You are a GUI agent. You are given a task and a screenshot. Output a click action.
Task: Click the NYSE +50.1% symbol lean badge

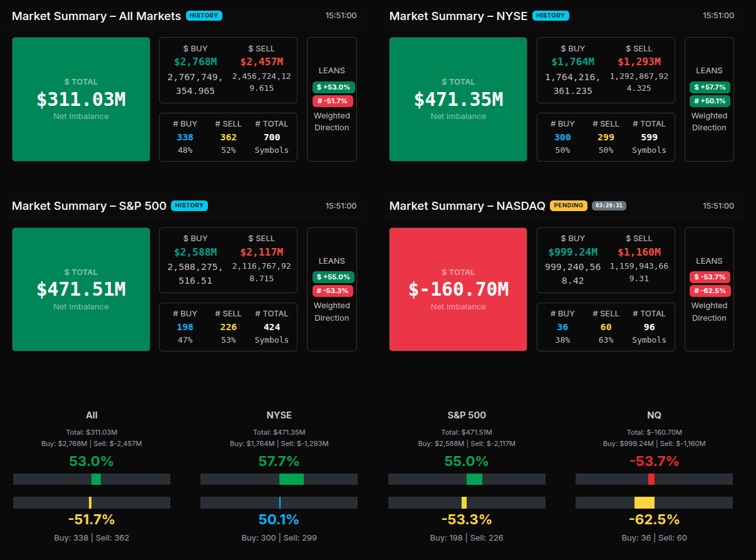point(710,101)
